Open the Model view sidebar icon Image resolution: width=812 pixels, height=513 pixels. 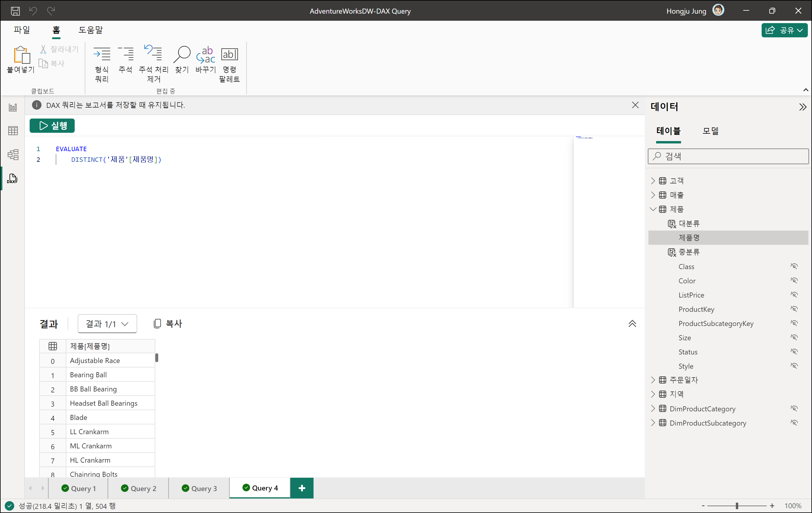pyautogui.click(x=13, y=154)
